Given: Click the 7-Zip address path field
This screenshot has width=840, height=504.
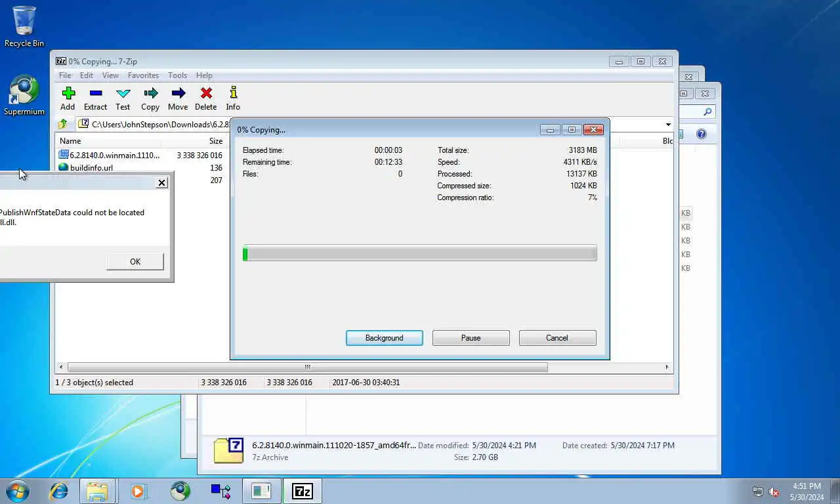Looking at the screenshot, I should point(374,125).
